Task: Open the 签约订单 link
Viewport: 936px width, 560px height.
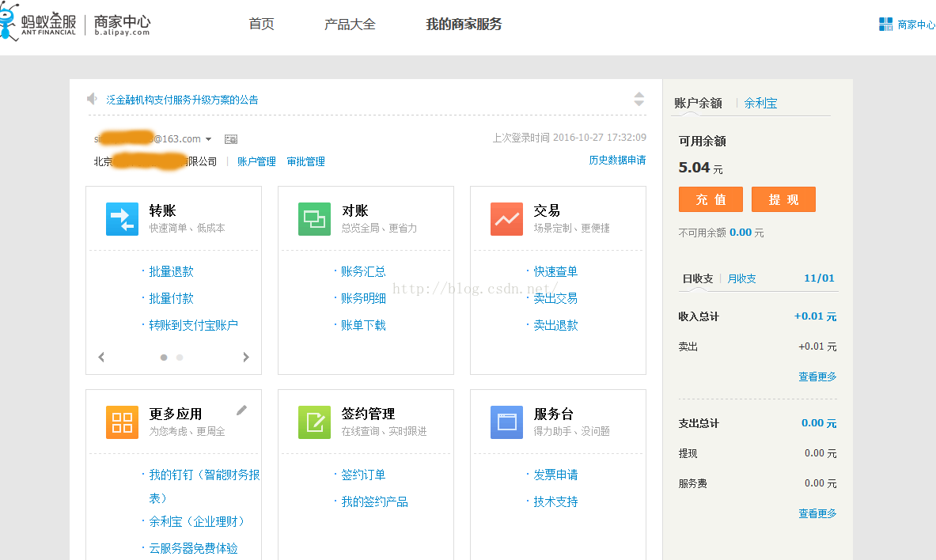Action: click(x=363, y=475)
